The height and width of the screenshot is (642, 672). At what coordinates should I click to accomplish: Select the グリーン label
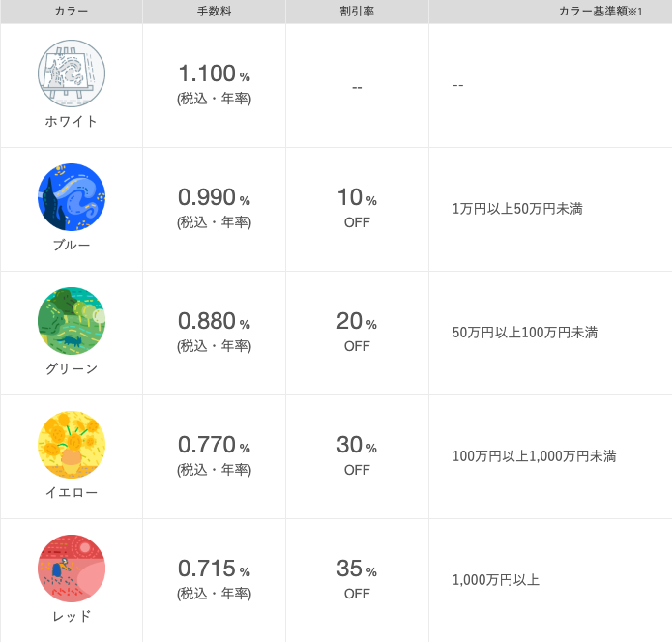click(x=72, y=368)
